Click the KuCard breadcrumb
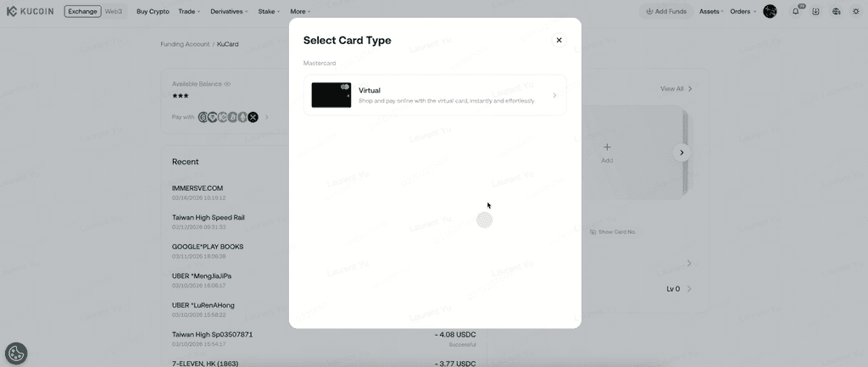Viewport: 868px width, 367px height. click(227, 44)
